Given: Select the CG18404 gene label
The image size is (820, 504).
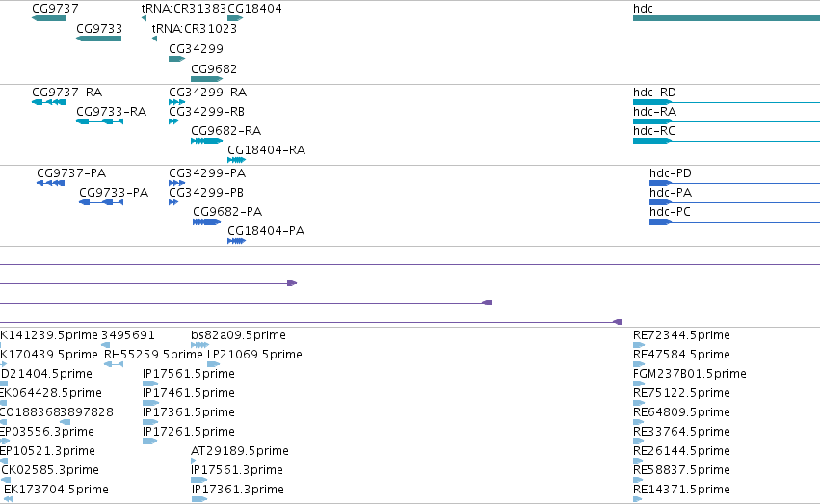Looking at the screenshot, I should pos(254,9).
